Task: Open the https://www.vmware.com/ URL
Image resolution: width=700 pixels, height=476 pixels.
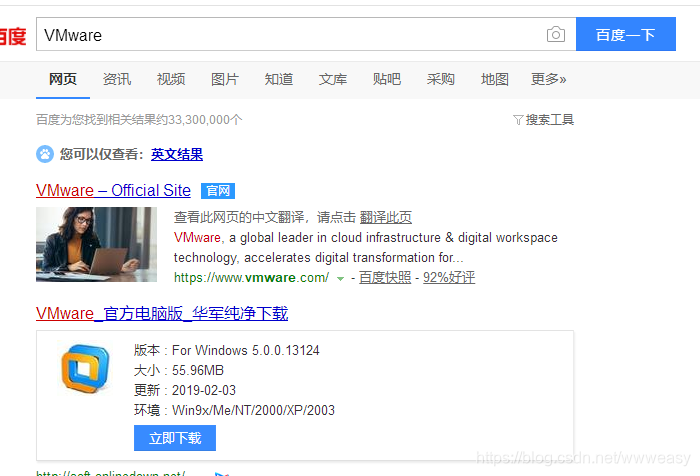Action: point(251,278)
